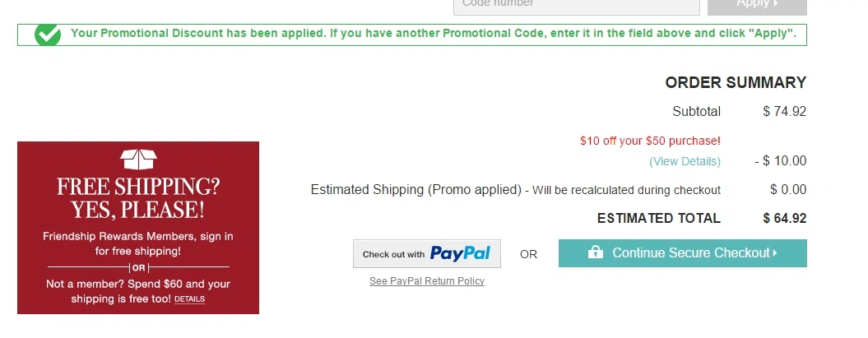Click the Estimated Total amount $64.92
The height and width of the screenshot is (338, 868).
pyautogui.click(x=784, y=219)
